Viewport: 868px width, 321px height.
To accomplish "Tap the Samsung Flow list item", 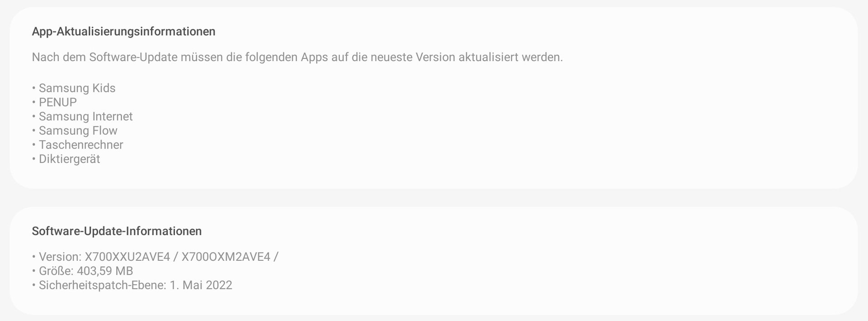I will 75,130.
